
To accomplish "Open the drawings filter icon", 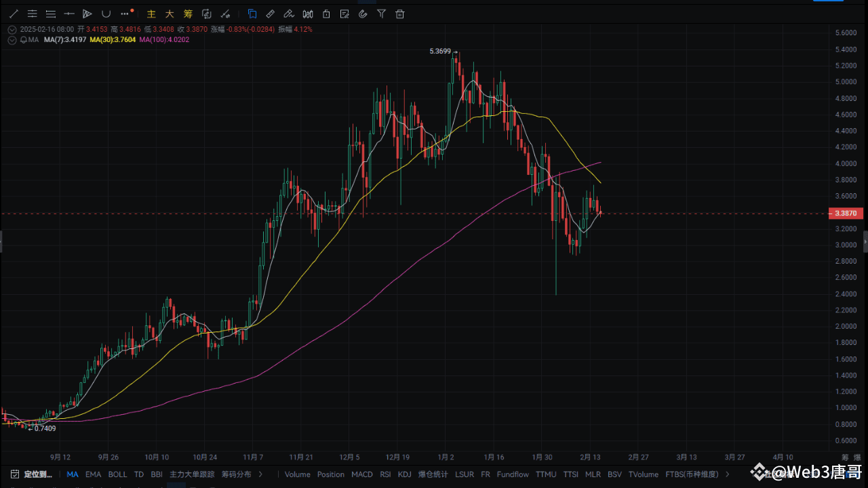I will [381, 14].
